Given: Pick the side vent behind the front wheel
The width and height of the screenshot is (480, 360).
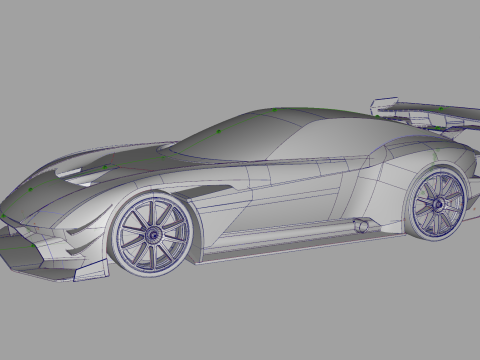Looking at the screenshot, I should (204, 192).
